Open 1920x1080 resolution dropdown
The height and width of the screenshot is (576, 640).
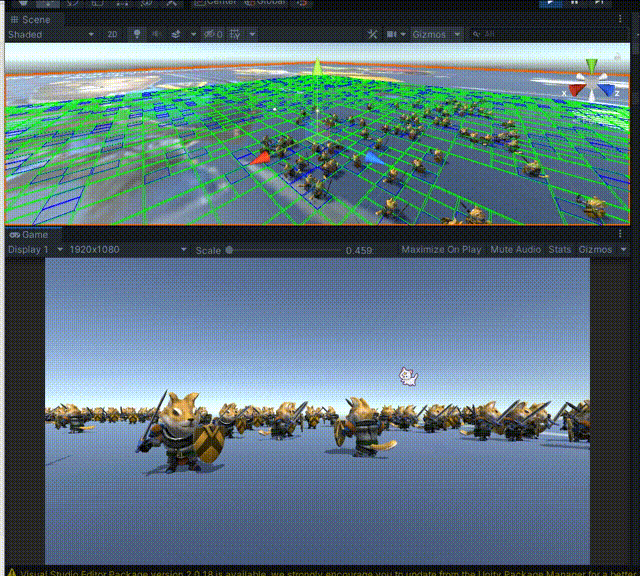(128, 249)
